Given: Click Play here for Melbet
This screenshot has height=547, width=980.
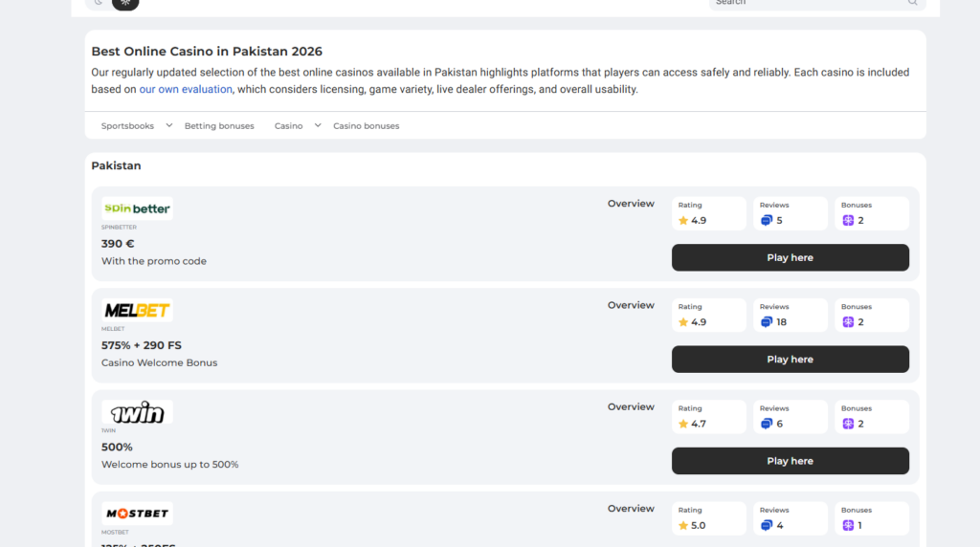Looking at the screenshot, I should pos(790,359).
